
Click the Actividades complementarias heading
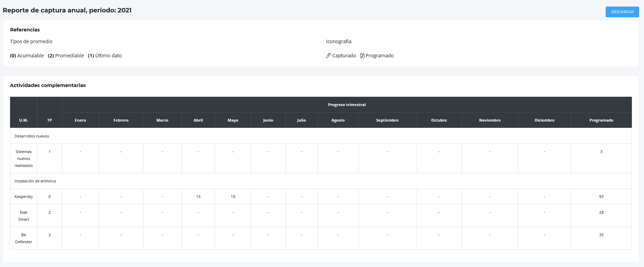[x=48, y=85]
